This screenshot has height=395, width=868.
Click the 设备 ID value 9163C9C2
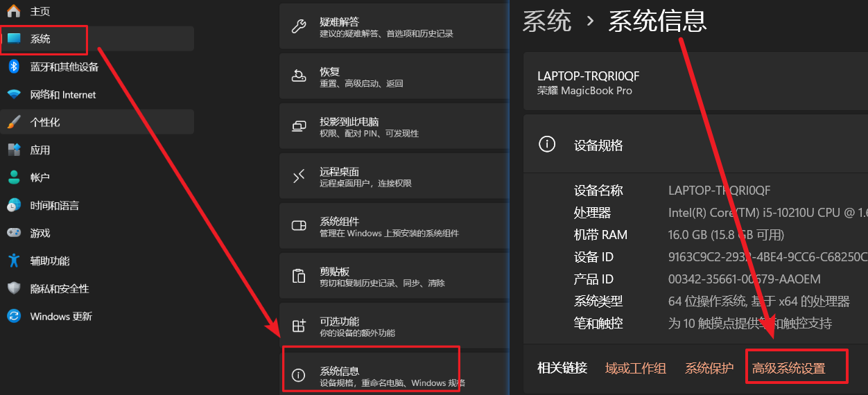tap(768, 257)
